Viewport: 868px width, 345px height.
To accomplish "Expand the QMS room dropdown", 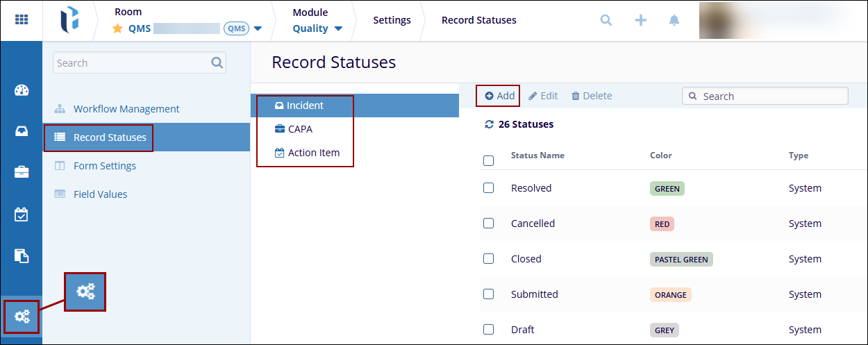I will (258, 28).
